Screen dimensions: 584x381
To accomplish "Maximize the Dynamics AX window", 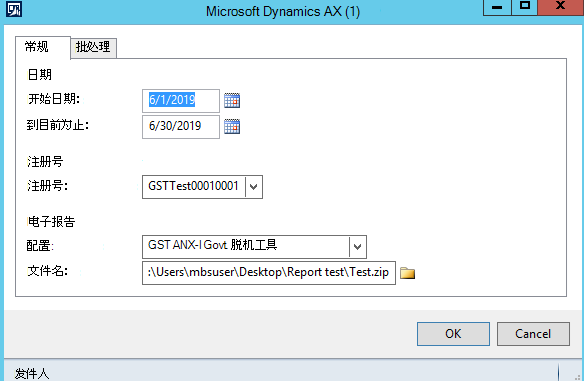I will point(525,7).
